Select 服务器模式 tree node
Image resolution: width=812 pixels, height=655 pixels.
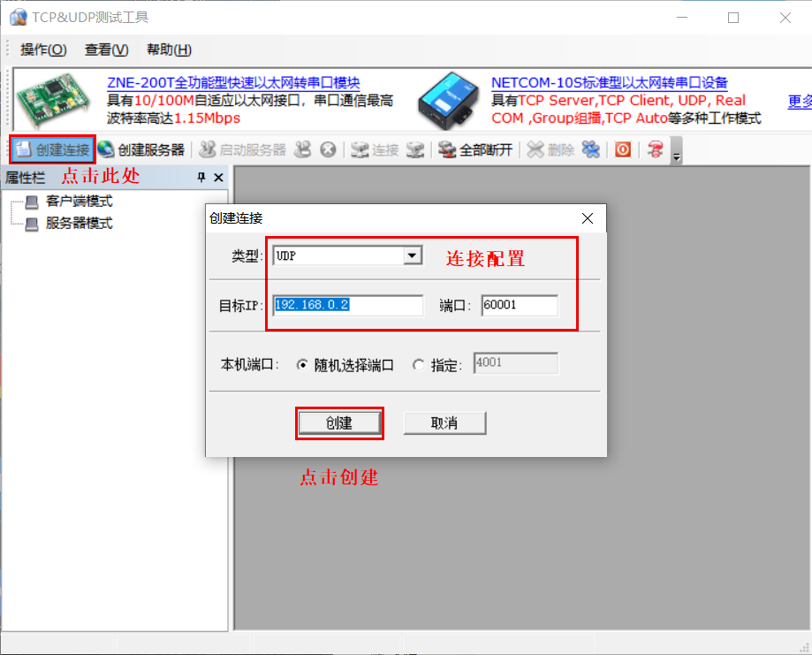(79, 223)
